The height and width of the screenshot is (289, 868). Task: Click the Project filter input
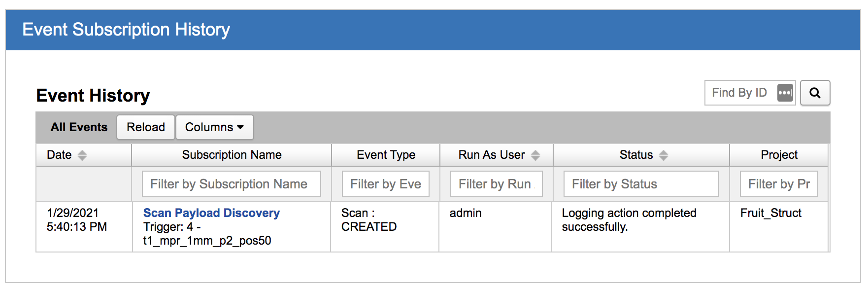778,184
